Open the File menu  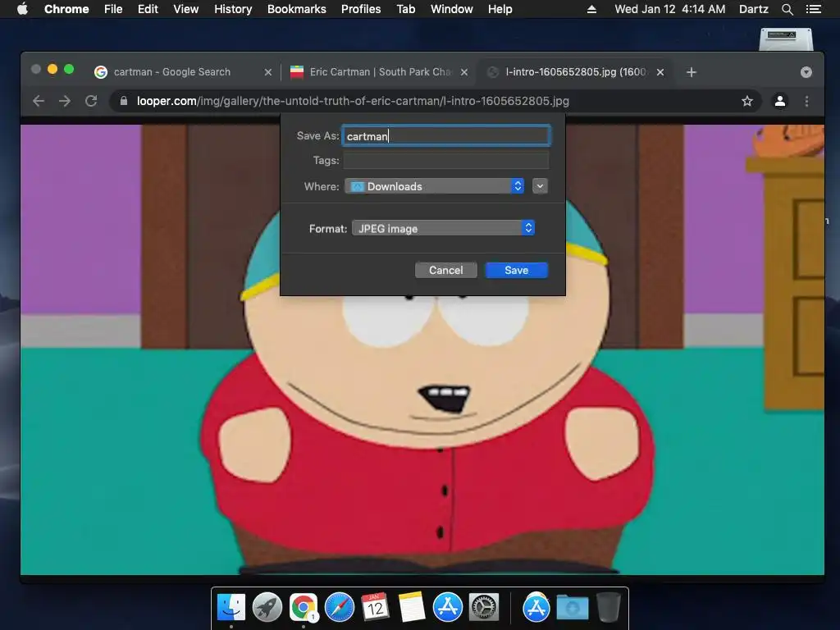click(x=113, y=9)
